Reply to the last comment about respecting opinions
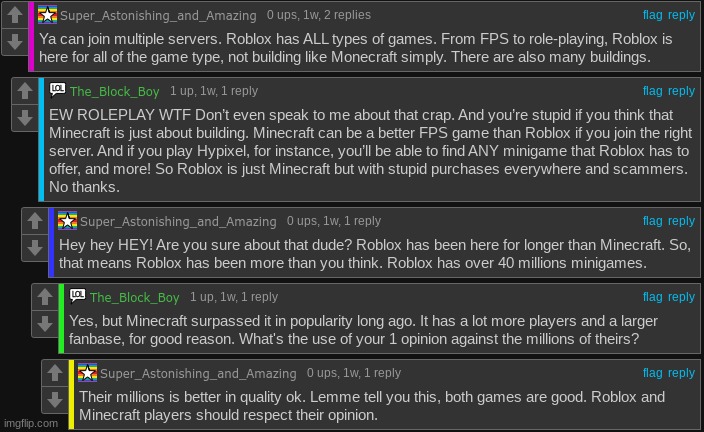This screenshot has width=704, height=432. pos(681,372)
